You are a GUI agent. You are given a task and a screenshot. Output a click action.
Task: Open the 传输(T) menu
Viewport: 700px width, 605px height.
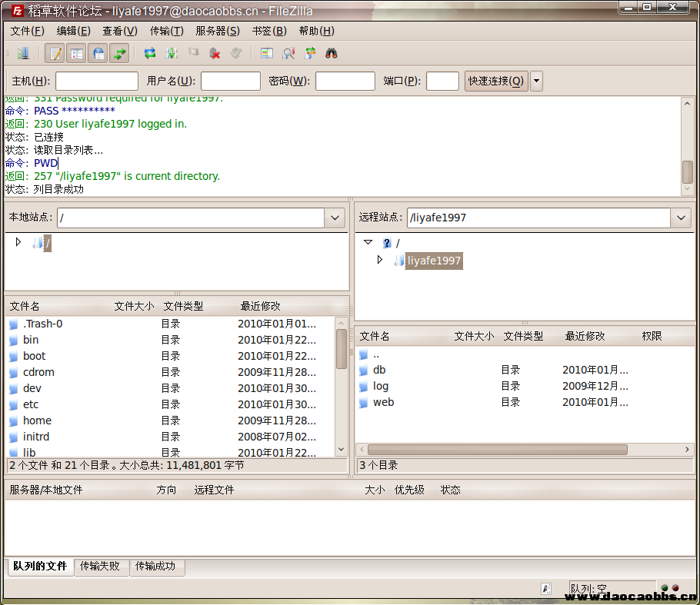pos(166,31)
